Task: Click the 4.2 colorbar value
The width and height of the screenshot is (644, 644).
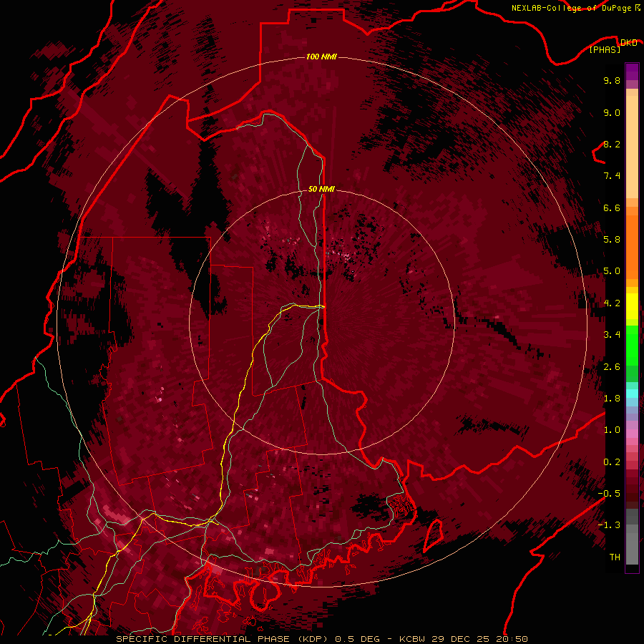Action: [612, 303]
